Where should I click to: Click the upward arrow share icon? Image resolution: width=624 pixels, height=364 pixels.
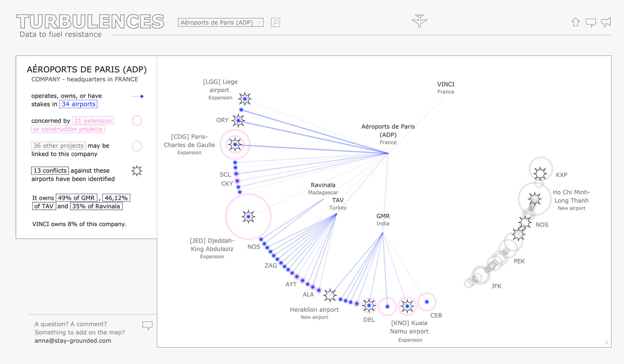click(x=575, y=22)
